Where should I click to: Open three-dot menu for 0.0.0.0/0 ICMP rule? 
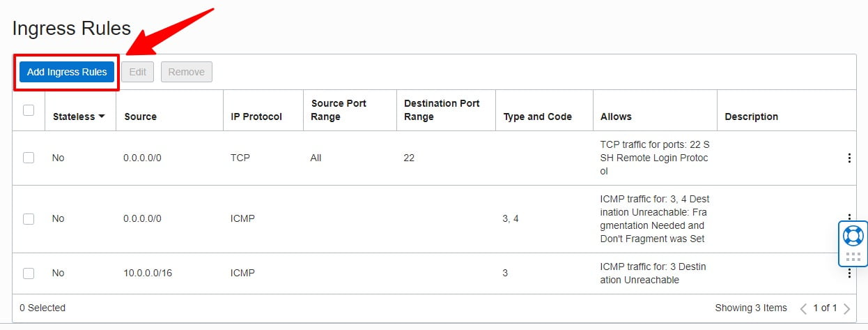pyautogui.click(x=849, y=218)
